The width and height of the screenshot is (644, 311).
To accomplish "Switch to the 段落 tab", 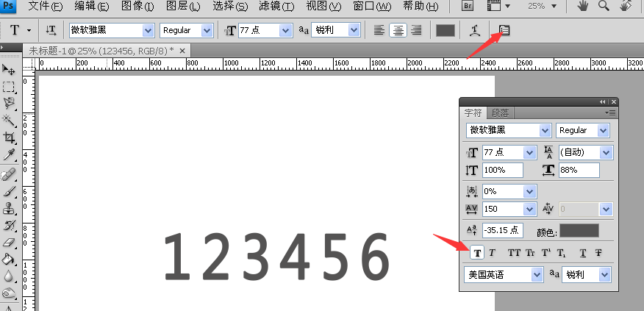I will [500, 113].
